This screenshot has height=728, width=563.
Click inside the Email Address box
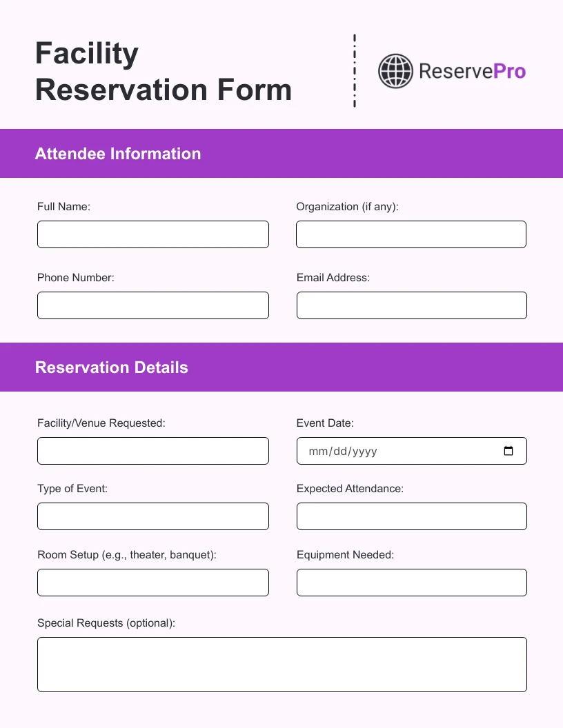click(x=411, y=305)
